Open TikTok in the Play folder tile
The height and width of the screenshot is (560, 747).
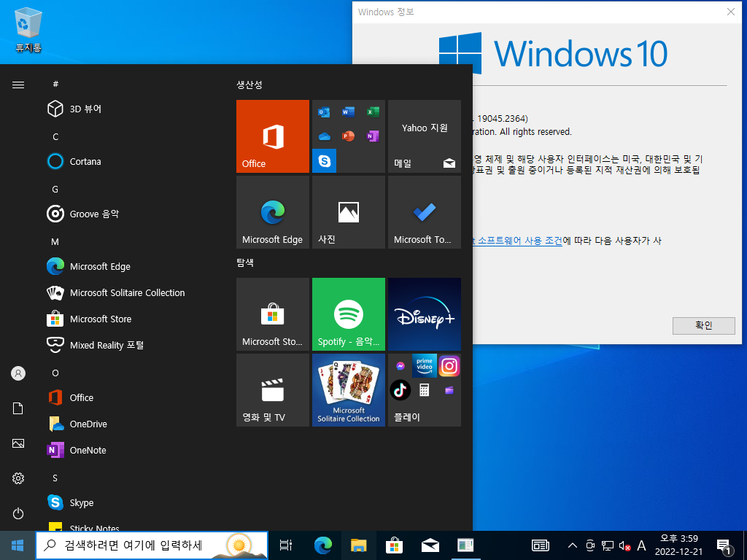click(400, 391)
